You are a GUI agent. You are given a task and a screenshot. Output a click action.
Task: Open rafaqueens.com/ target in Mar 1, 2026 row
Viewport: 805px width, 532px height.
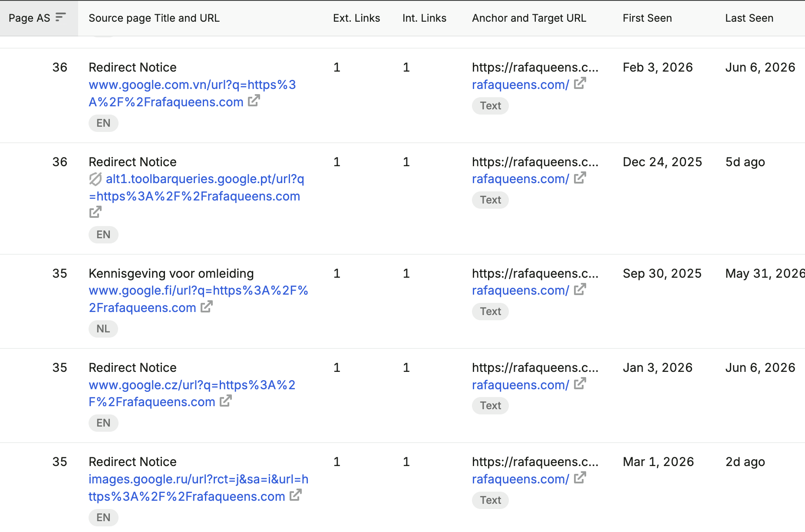pos(521,479)
